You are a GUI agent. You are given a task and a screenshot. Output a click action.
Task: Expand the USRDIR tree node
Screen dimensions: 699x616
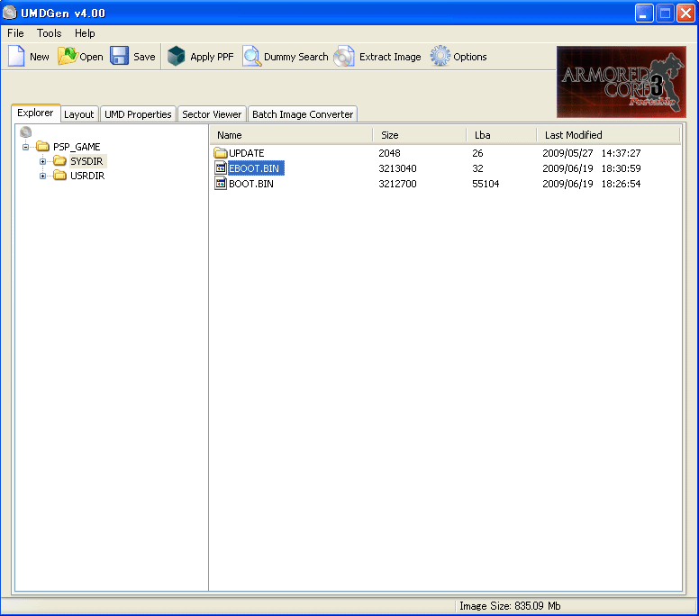43,176
